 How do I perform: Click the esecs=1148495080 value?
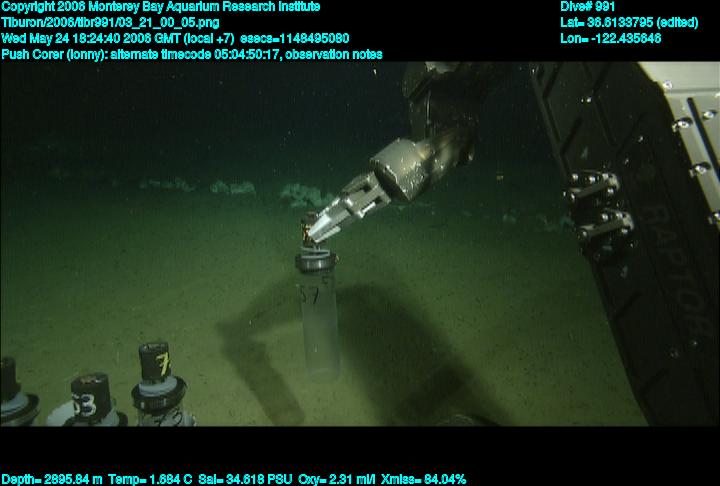[x=295, y=38]
